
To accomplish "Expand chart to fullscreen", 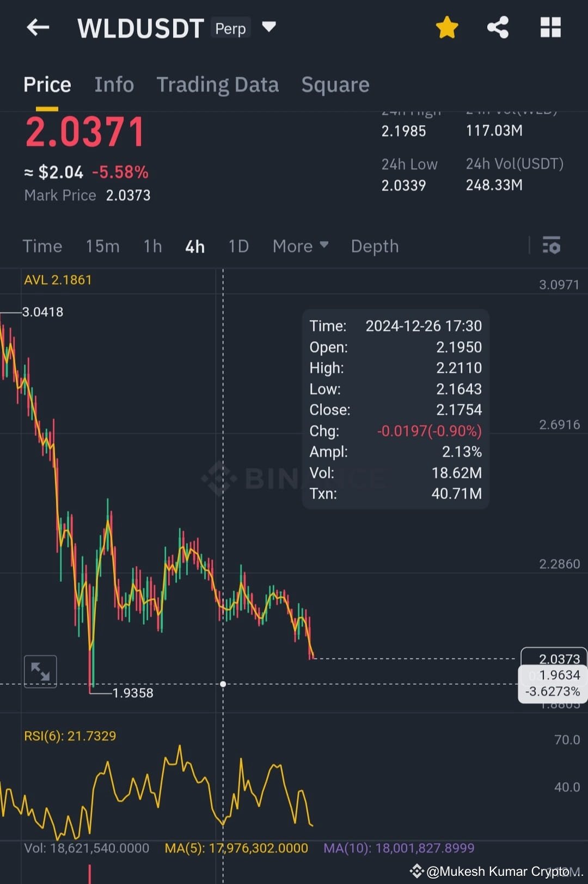I will [x=40, y=671].
